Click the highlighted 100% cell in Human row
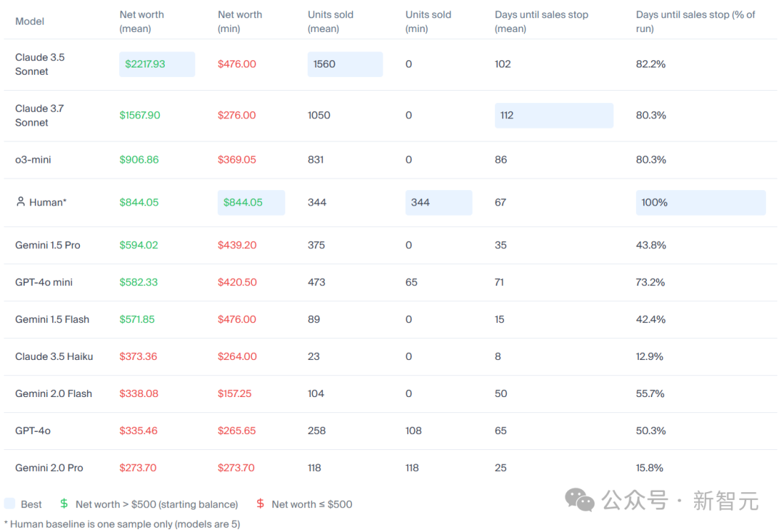This screenshot has height=532, width=784. [701, 202]
